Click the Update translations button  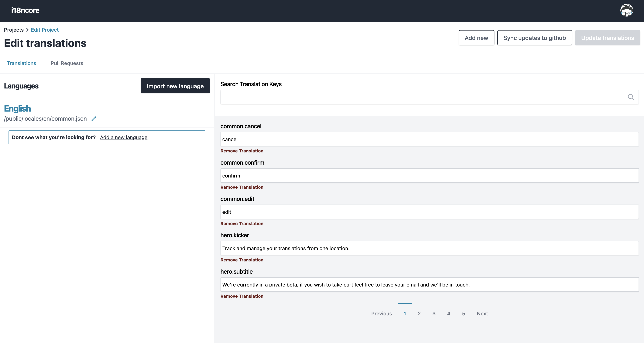click(608, 38)
